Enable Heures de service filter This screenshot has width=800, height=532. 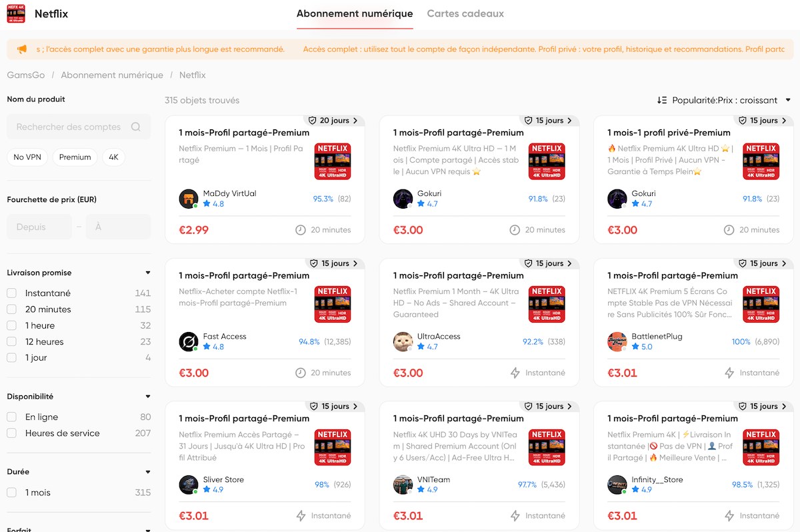coord(11,433)
